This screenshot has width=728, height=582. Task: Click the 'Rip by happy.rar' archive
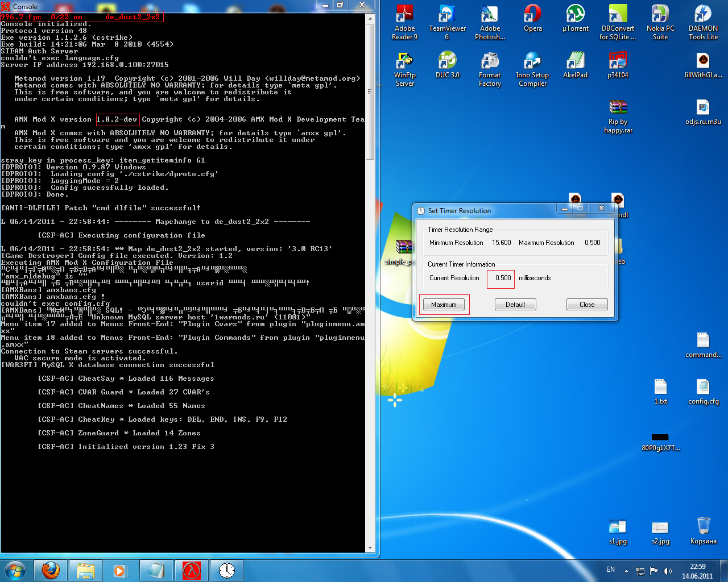tap(618, 116)
